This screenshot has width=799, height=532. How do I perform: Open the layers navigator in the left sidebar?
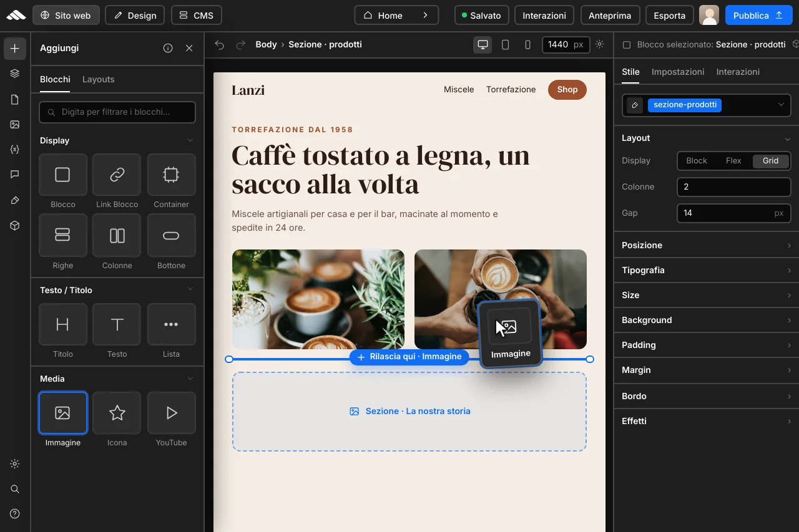(15, 74)
